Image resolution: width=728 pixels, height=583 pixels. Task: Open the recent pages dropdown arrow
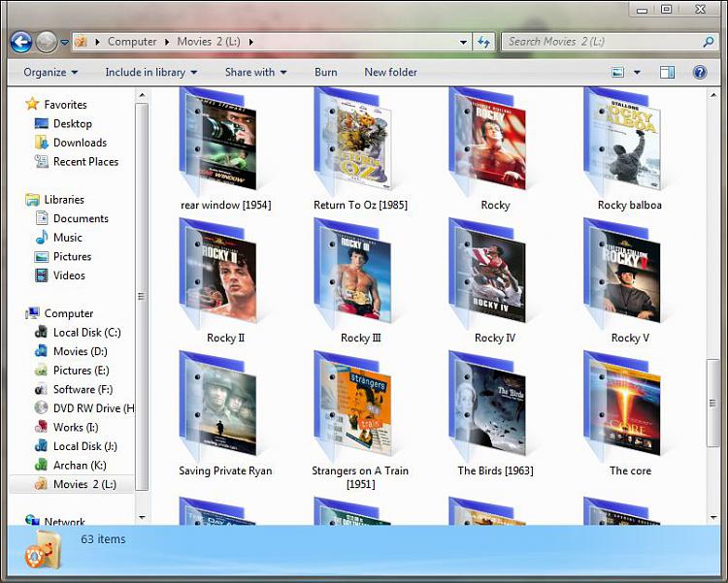(x=65, y=43)
